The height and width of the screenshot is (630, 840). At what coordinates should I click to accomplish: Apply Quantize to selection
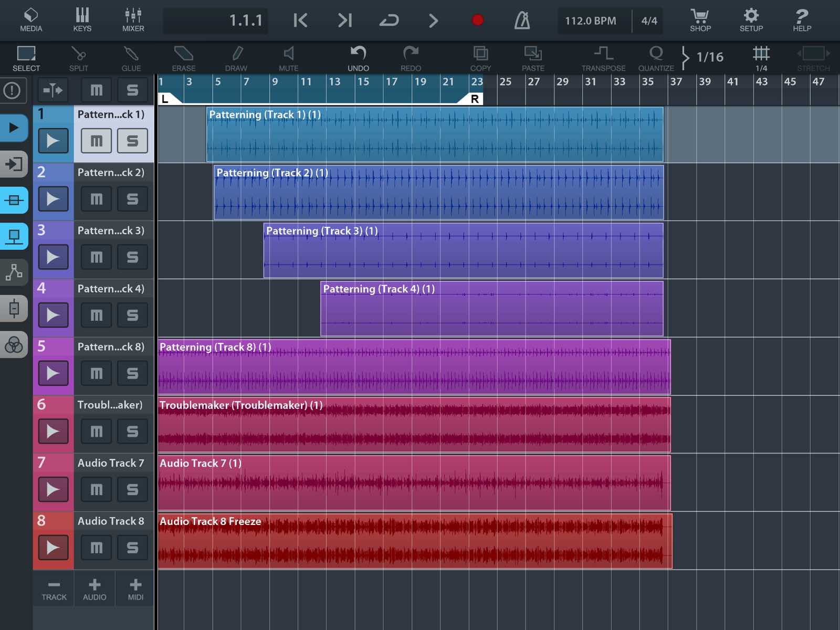pos(656,58)
